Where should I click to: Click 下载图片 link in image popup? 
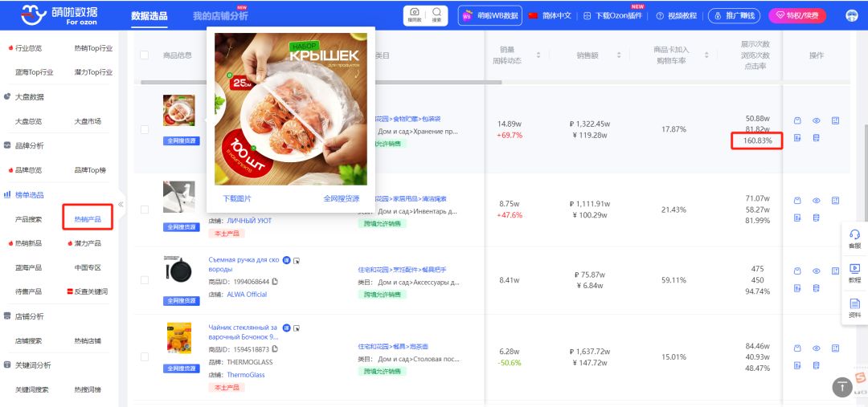point(237,198)
